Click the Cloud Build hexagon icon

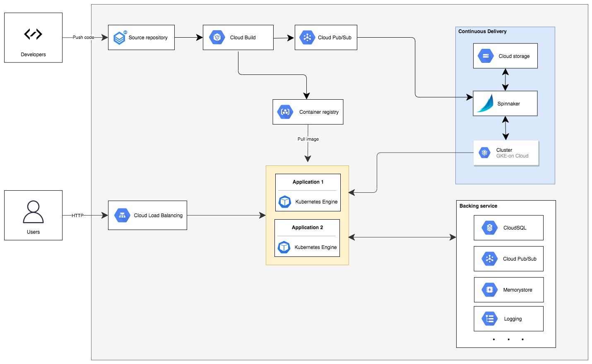click(x=217, y=37)
